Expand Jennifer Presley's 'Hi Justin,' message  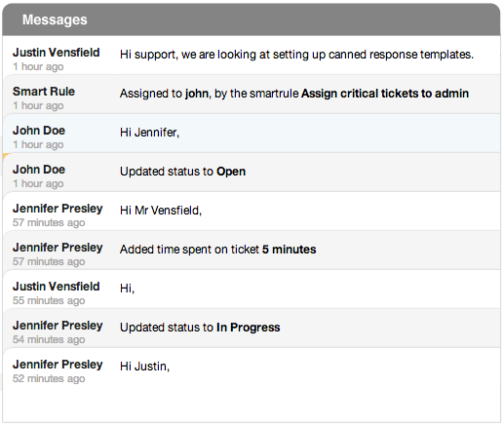(252, 367)
